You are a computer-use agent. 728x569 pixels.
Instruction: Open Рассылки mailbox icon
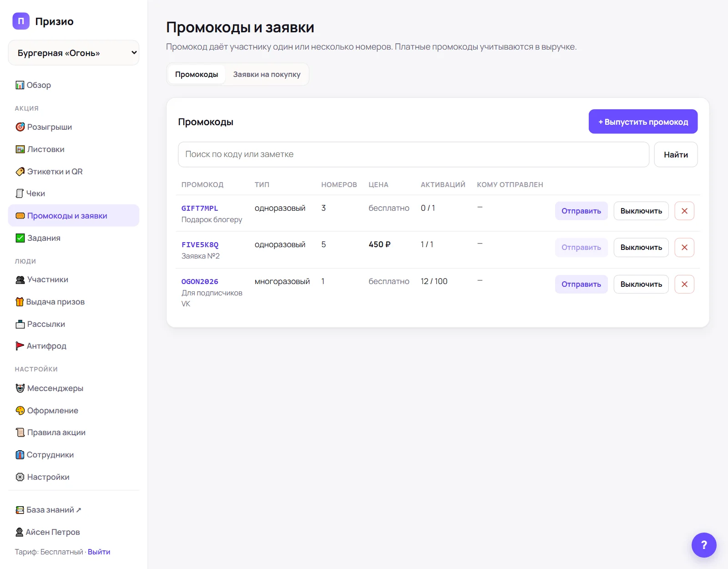pyautogui.click(x=20, y=324)
